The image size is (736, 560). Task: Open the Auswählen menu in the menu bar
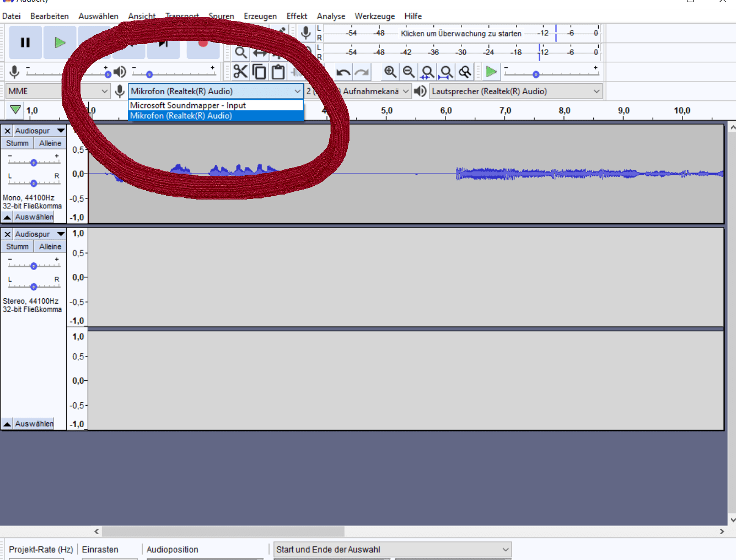(x=98, y=16)
